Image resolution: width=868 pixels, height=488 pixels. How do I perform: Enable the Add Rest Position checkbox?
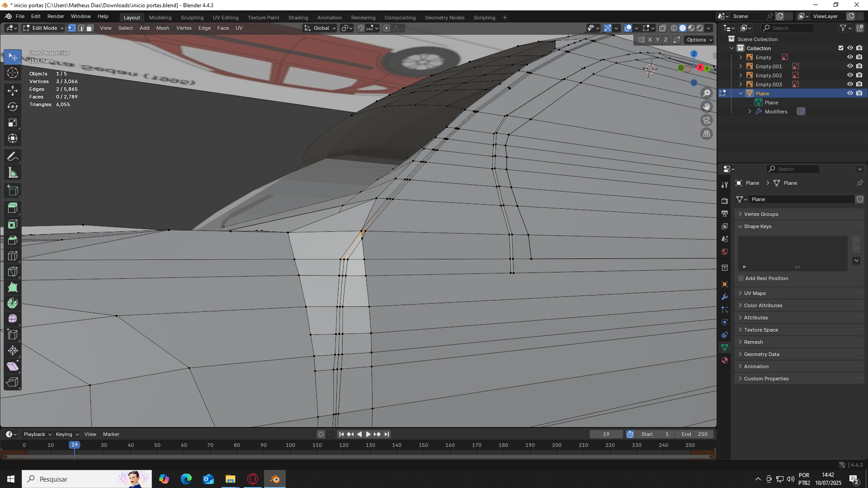(741, 278)
